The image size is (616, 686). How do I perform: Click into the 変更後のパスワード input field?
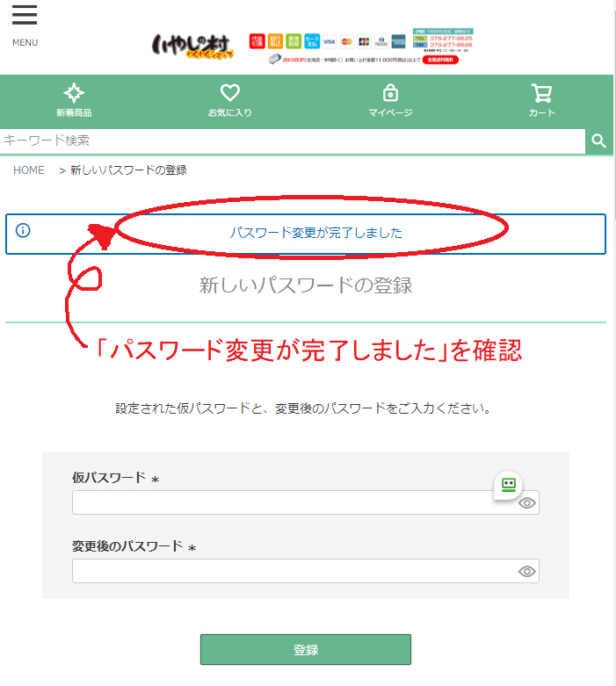point(290,572)
